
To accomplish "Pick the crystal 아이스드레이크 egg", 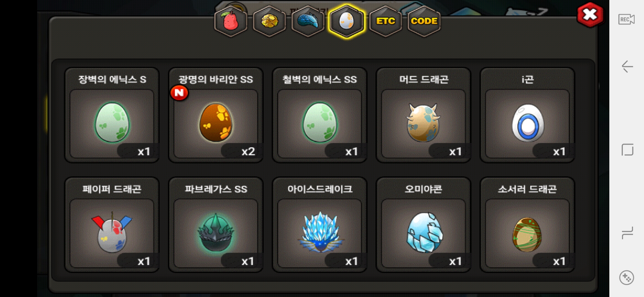I will (x=320, y=225).
